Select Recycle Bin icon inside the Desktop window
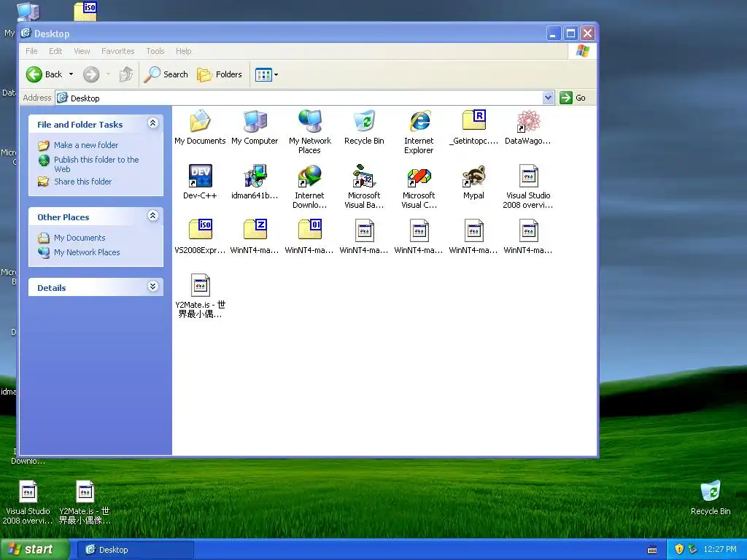 (365, 121)
